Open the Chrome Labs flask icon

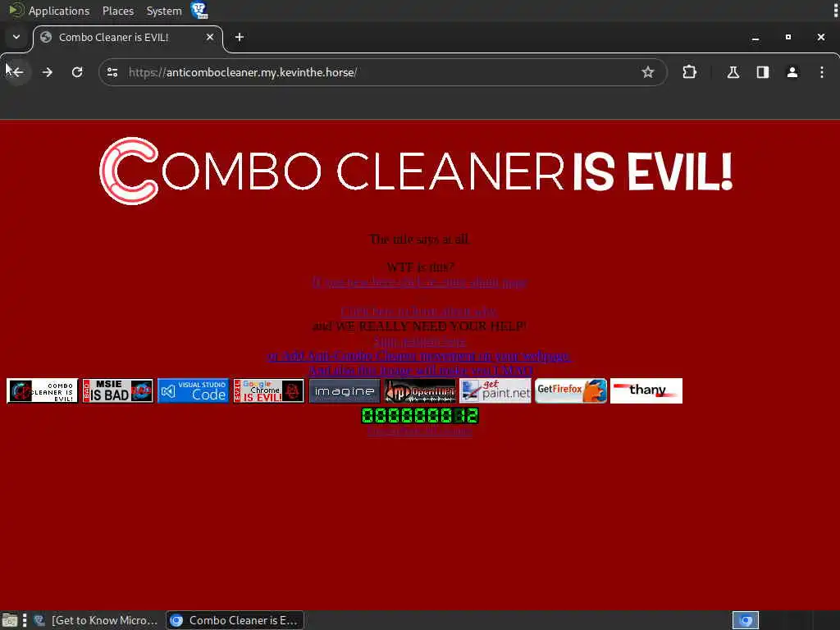[733, 72]
